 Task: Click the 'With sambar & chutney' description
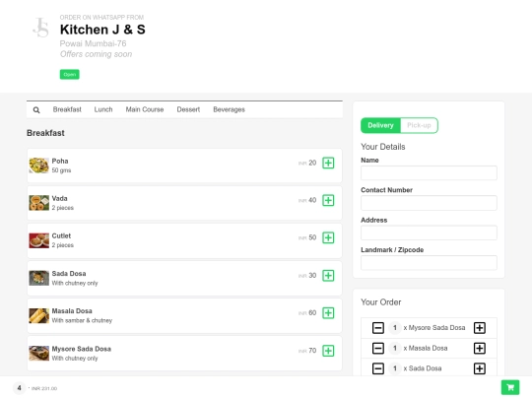click(82, 320)
